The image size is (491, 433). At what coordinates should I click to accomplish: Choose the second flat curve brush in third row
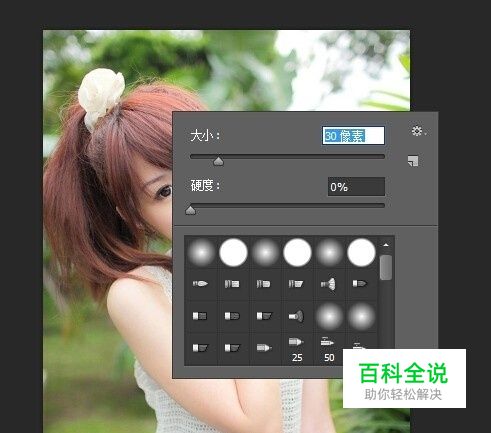(x=232, y=316)
